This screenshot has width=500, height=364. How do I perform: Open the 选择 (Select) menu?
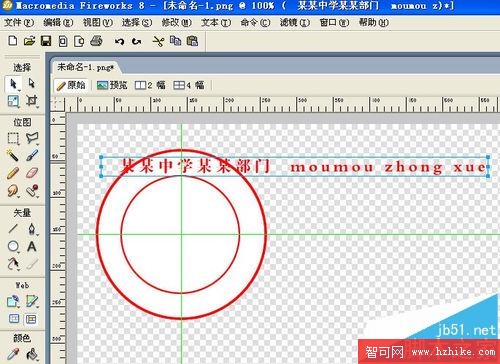[137, 23]
